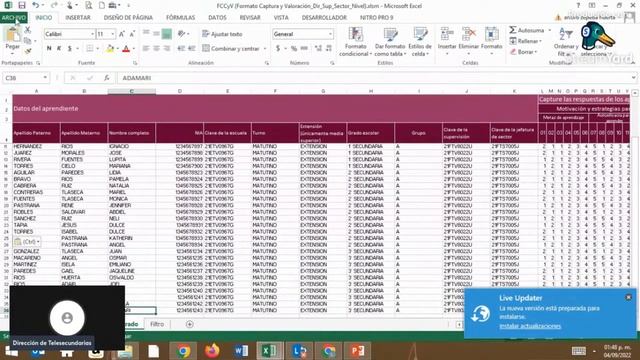Image resolution: width=640 pixels, height=360 pixels.
Task: Apply italic with the K button
Action: click(59, 49)
